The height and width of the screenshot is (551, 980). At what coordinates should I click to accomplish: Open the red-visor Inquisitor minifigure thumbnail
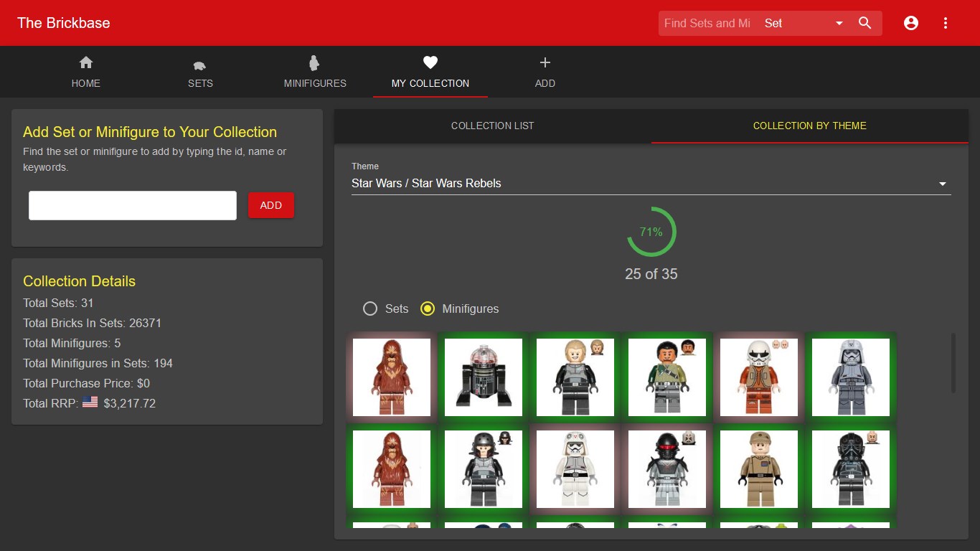[667, 469]
